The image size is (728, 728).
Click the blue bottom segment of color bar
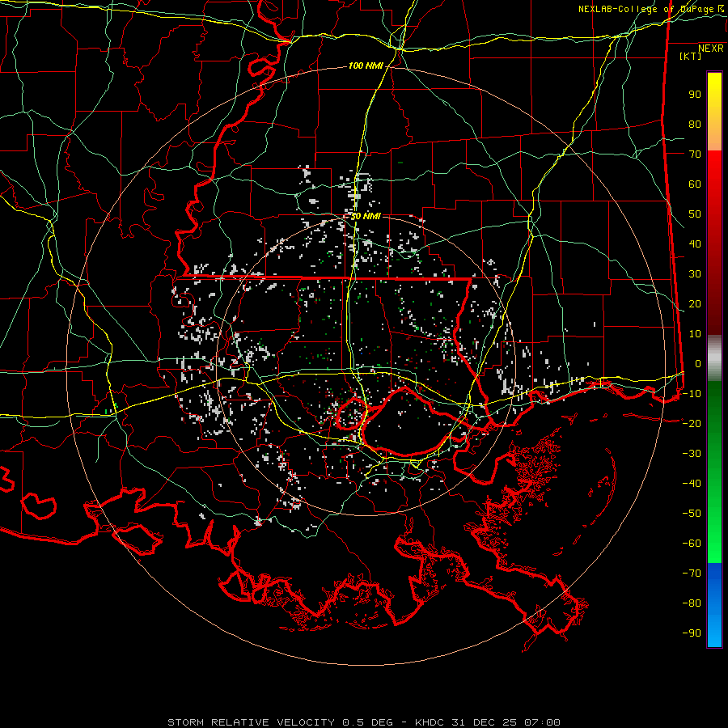click(714, 604)
